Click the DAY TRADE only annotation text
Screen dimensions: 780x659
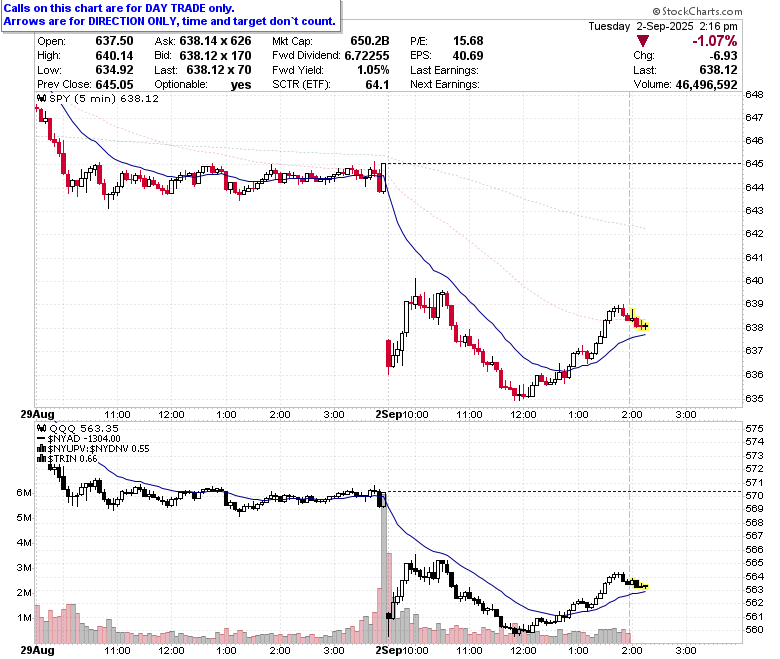tap(190, 8)
